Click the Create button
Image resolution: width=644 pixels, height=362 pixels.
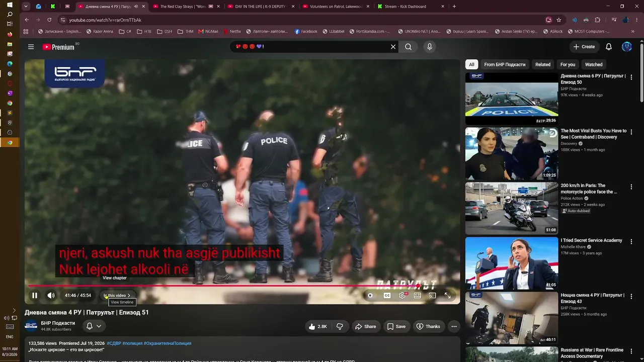click(584, 47)
